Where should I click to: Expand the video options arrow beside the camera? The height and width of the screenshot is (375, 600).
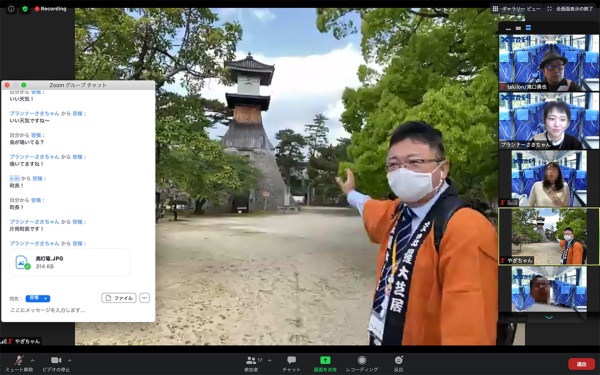coord(69,360)
